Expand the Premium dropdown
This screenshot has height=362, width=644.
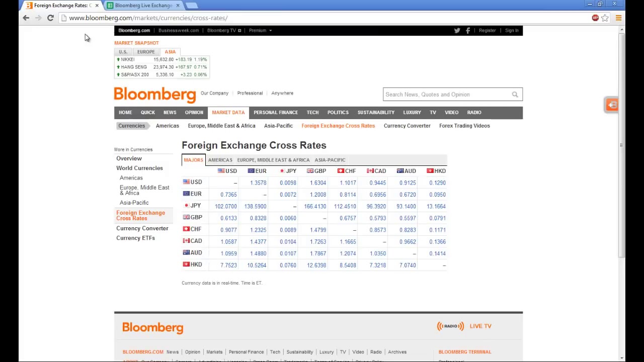[260, 31]
